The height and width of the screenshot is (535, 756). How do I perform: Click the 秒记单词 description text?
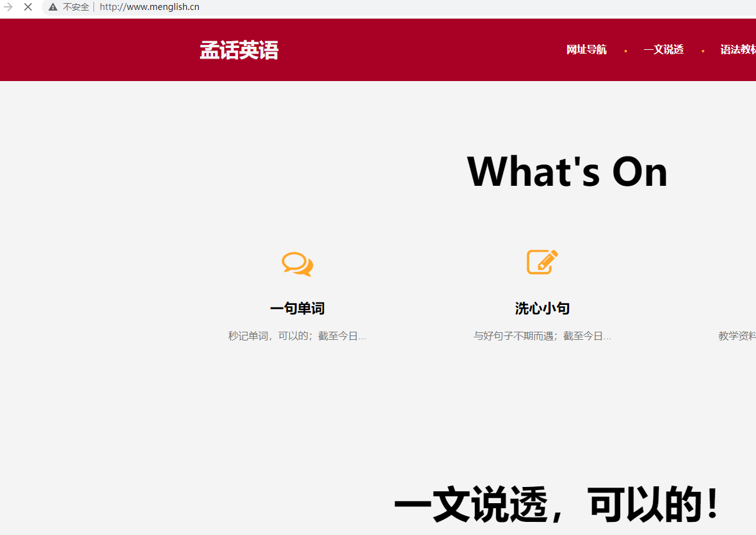297,336
